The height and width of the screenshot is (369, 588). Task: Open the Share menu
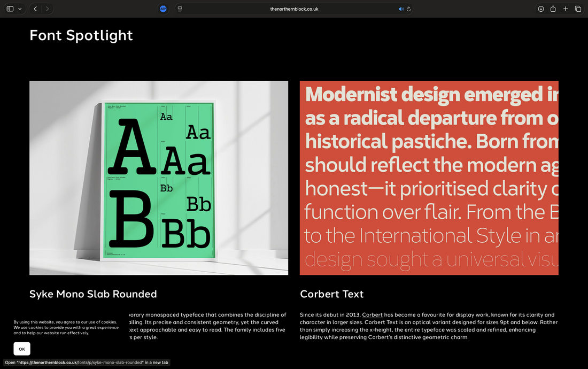click(553, 9)
